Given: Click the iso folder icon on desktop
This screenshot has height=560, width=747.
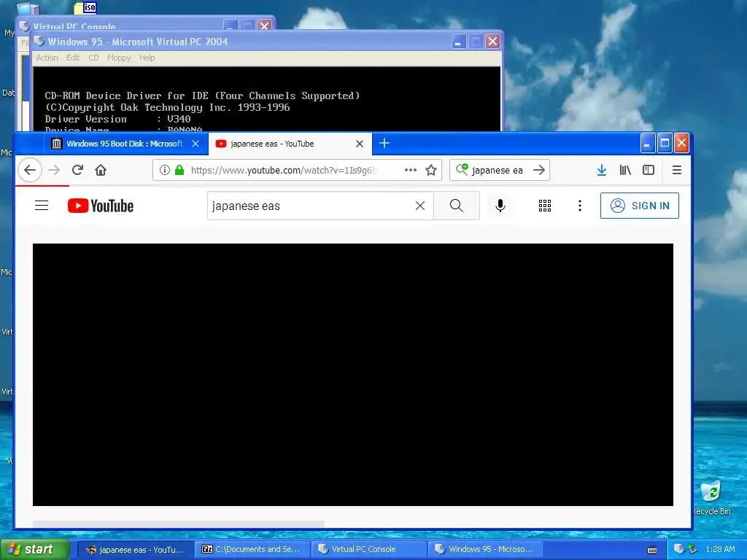Looking at the screenshot, I should [x=86, y=7].
